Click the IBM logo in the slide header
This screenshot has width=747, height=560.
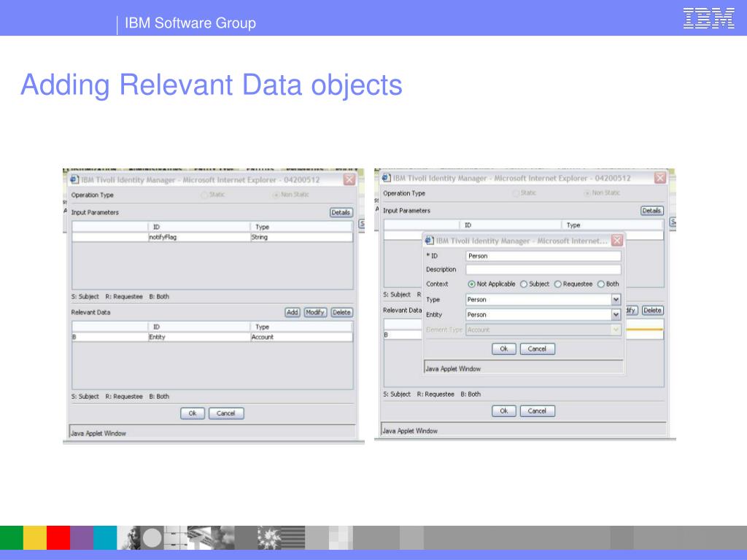708,18
